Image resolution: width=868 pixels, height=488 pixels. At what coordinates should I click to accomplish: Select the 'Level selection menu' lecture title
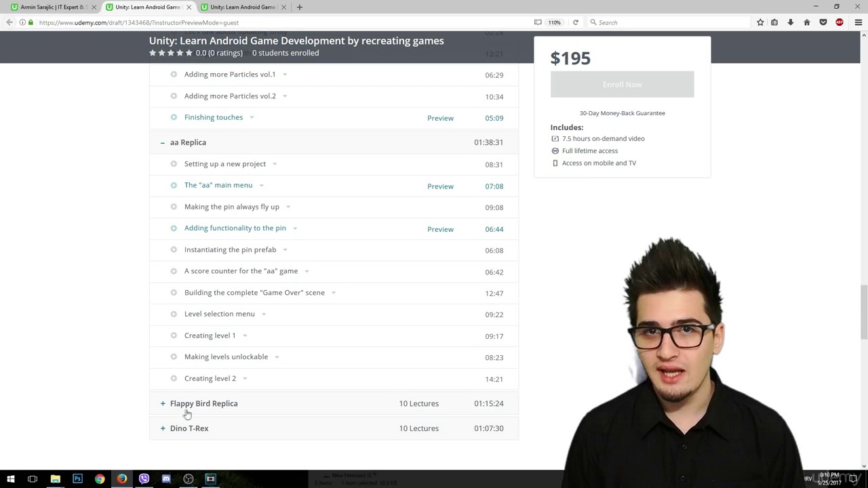(220, 314)
